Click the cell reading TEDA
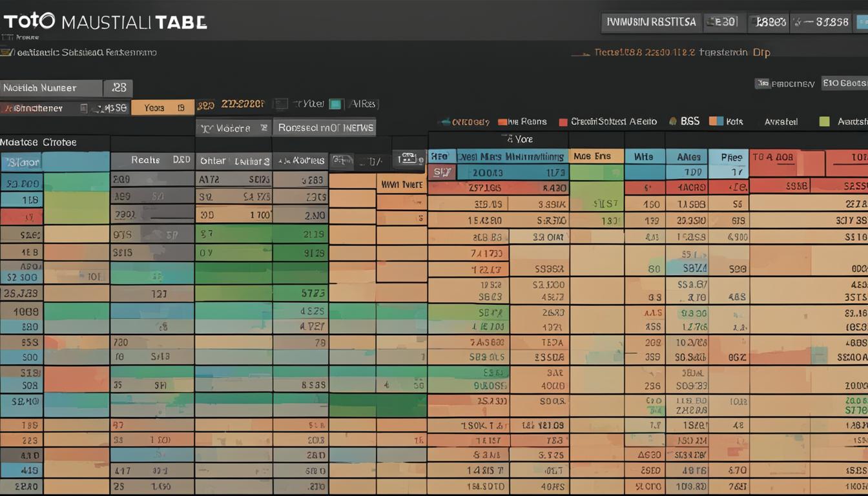 coord(539,342)
